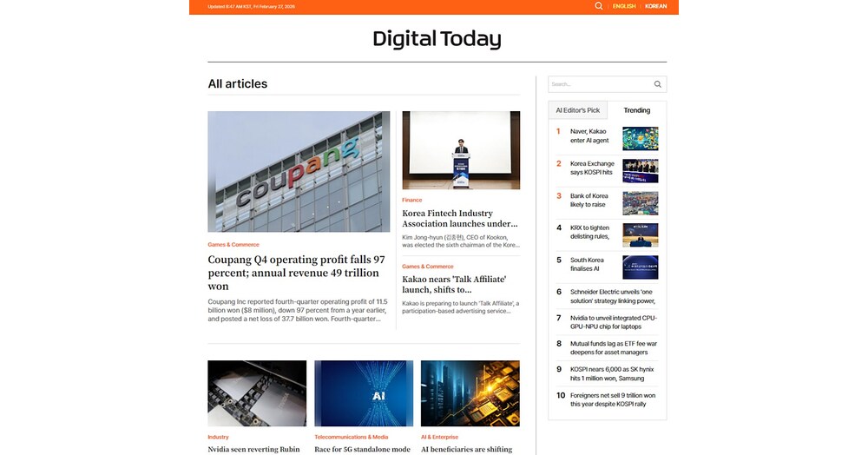Open AI & Enterprise category label
The image size is (868, 455).
[439, 437]
